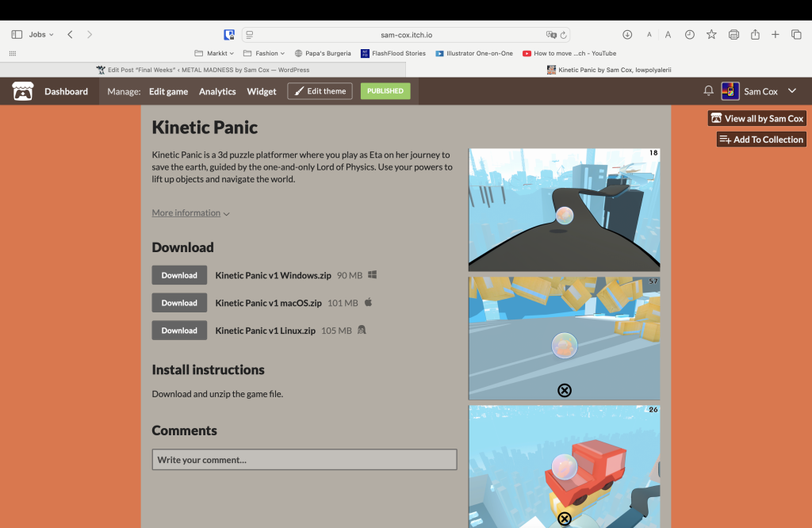
Task: Expand the More information section
Action: click(190, 212)
